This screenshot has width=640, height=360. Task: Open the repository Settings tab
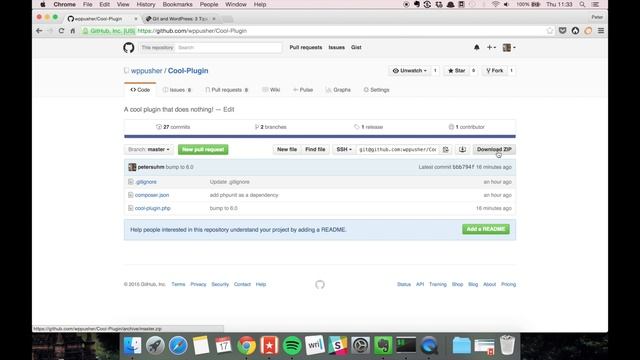click(x=376, y=90)
